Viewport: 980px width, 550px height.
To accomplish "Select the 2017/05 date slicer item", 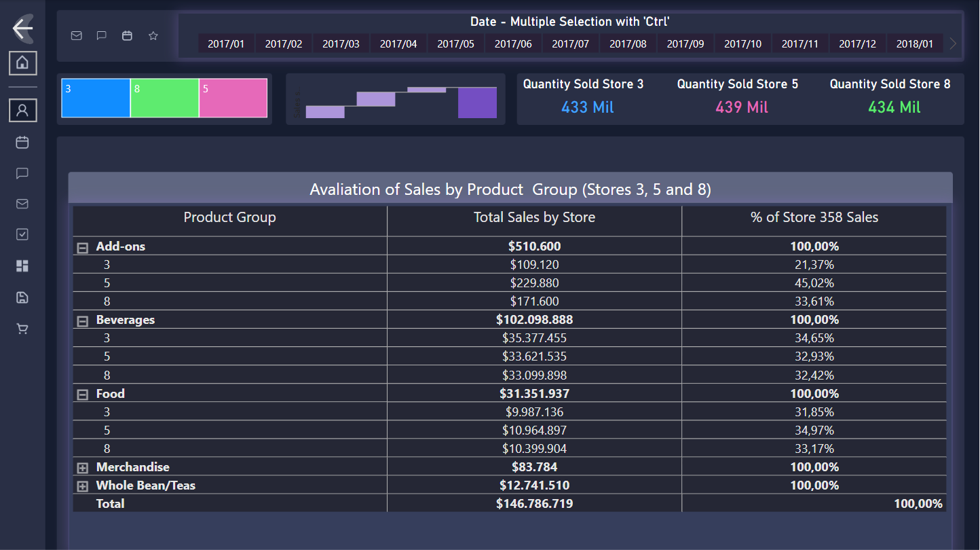I will pos(456,44).
